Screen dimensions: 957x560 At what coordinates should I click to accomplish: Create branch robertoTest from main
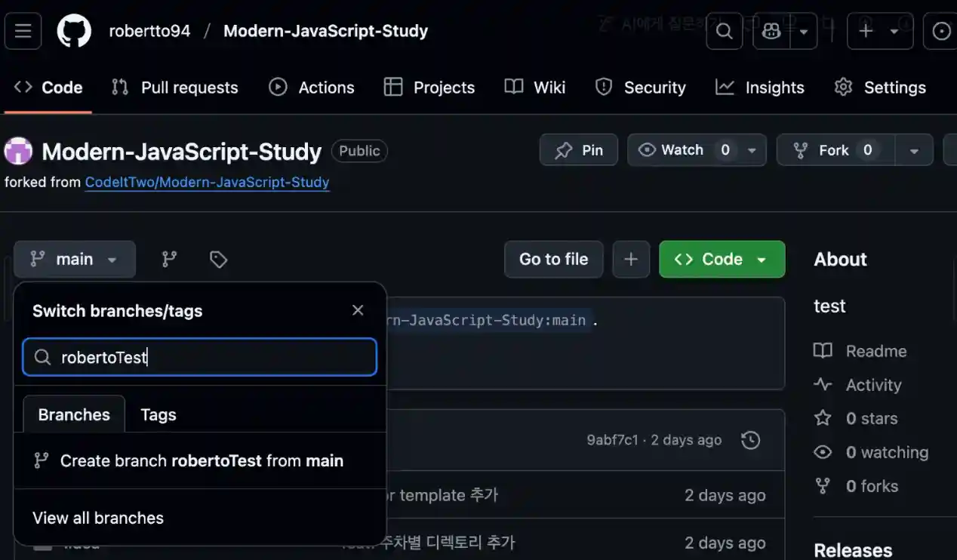200,460
